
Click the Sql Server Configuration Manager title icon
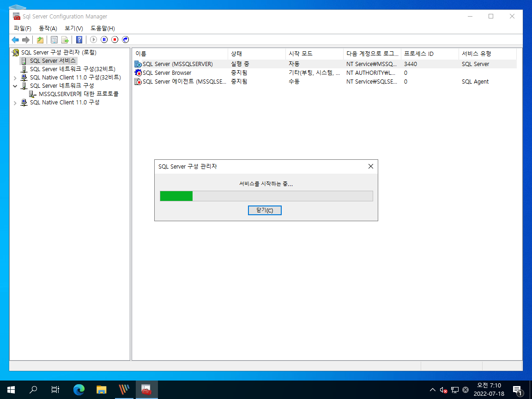click(17, 16)
